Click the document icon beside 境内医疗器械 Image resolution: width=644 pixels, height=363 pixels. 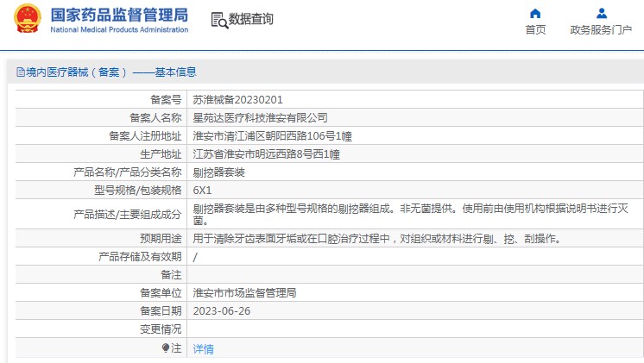pos(21,72)
